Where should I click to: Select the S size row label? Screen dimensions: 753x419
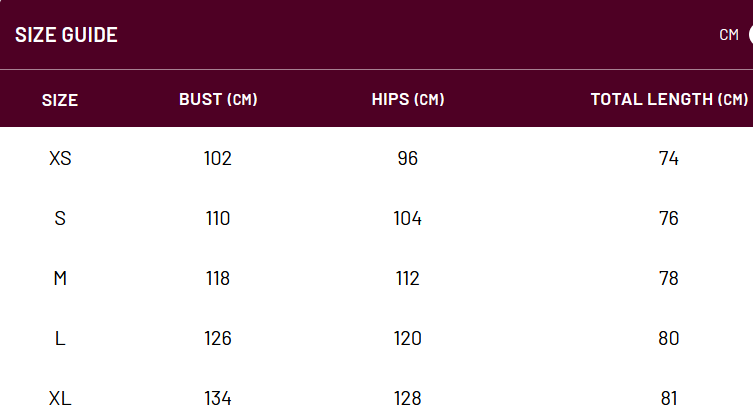tap(60, 218)
